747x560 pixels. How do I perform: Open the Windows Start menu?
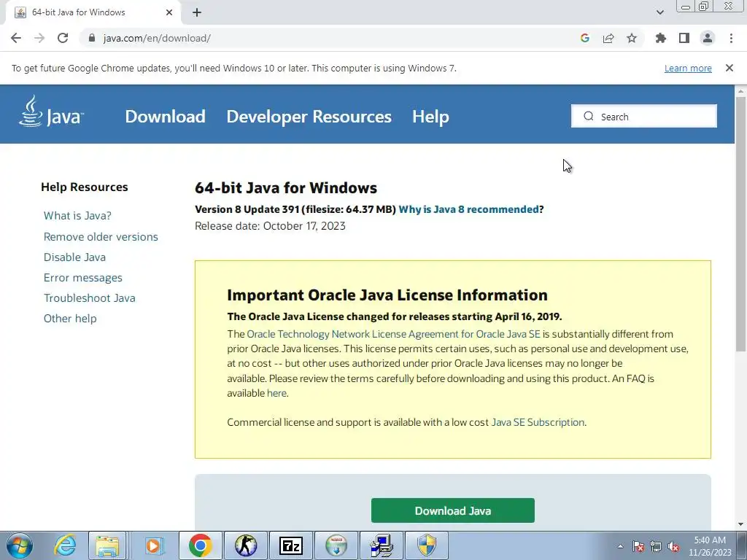pos(20,545)
